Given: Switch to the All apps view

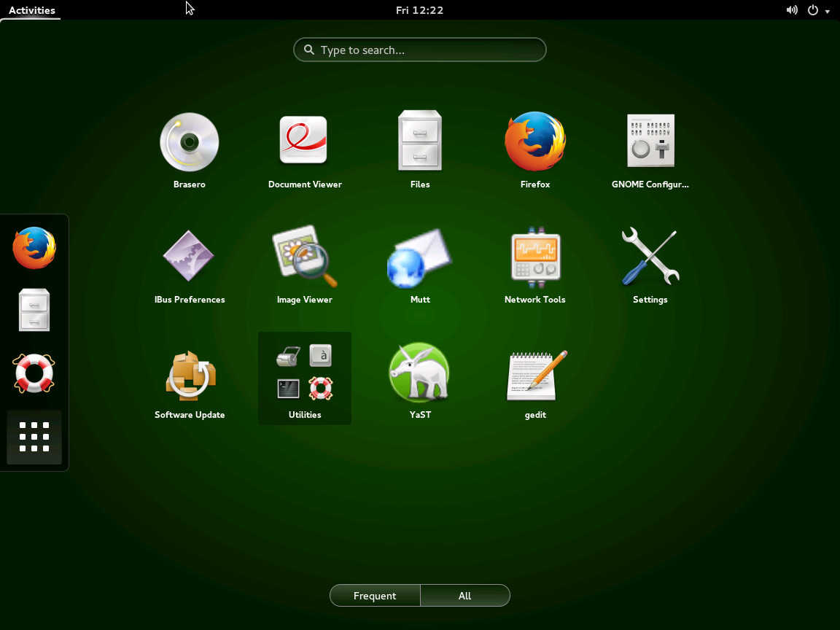Looking at the screenshot, I should coord(465,596).
